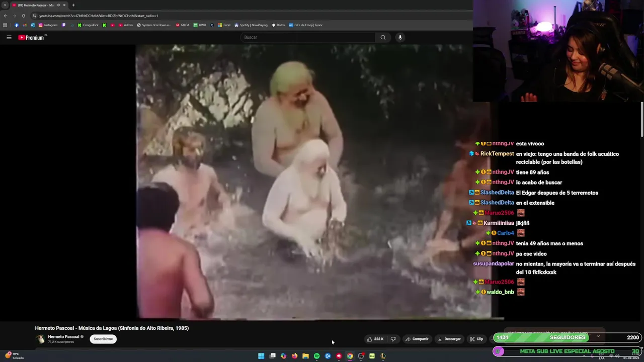The width and height of the screenshot is (644, 362).
Task: Open the Facebook bookmark icon
Action: pyautogui.click(x=17, y=25)
